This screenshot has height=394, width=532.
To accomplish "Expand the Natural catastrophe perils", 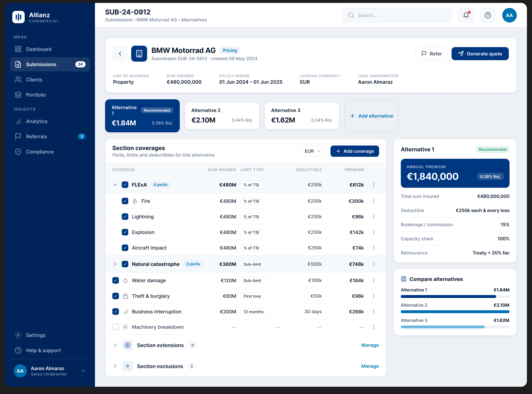I will pyautogui.click(x=115, y=264).
